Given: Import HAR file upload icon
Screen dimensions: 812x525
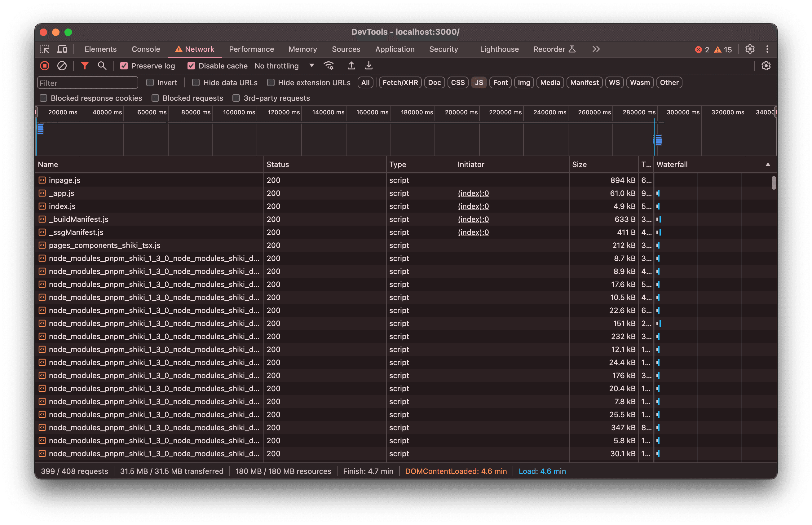Looking at the screenshot, I should [351, 66].
